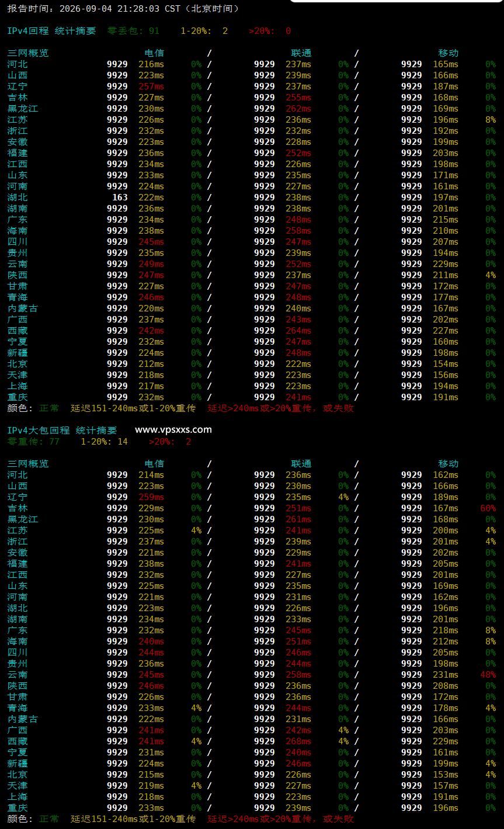
Task: Click the 214ms 电信 latency for 河北
Action: [151, 475]
